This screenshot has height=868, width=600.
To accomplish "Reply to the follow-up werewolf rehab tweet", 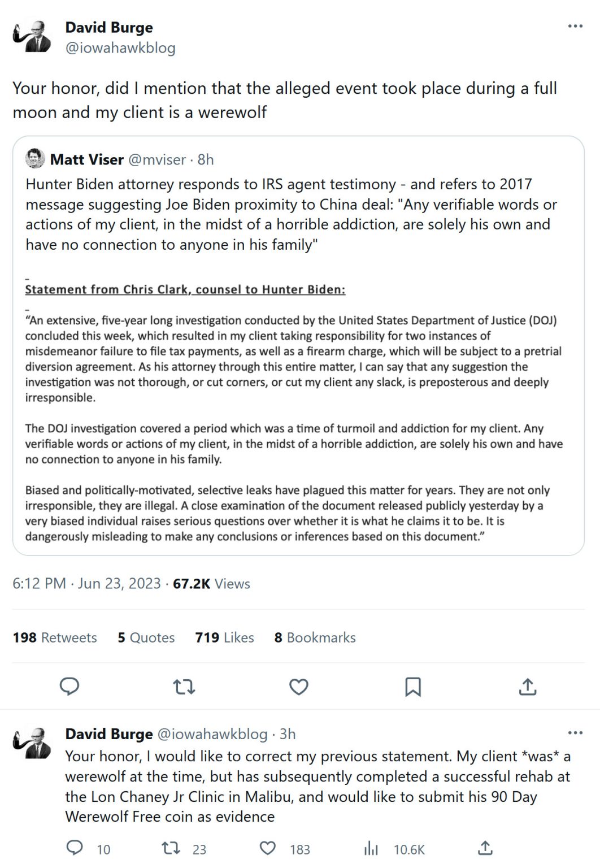I will pyautogui.click(x=75, y=848).
